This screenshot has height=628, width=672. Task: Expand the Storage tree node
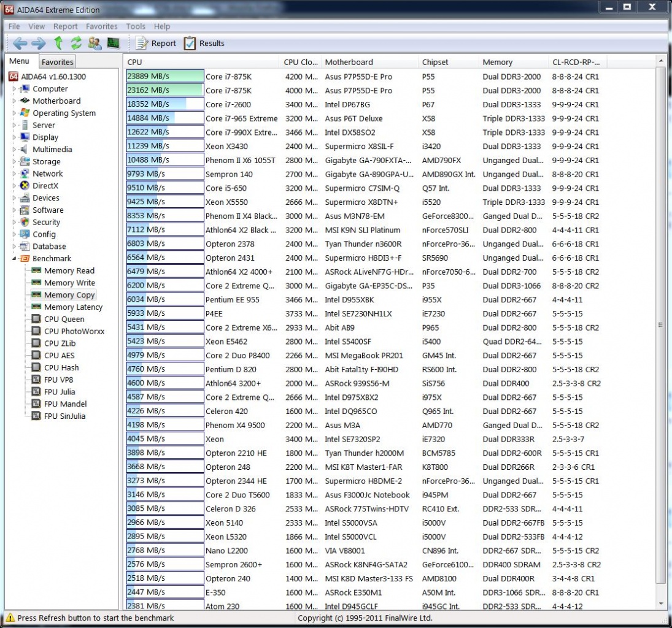tap(14, 161)
